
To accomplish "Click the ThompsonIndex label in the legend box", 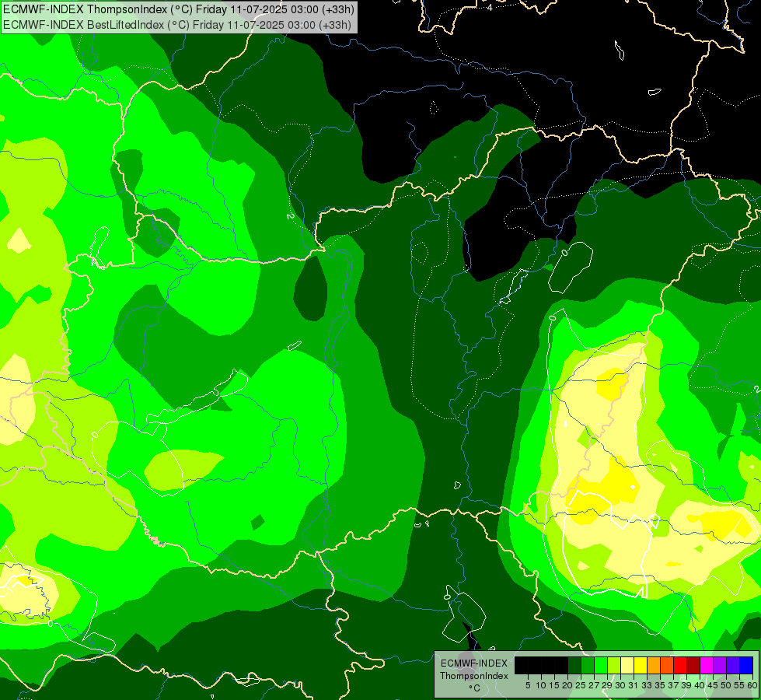I will click(474, 676).
